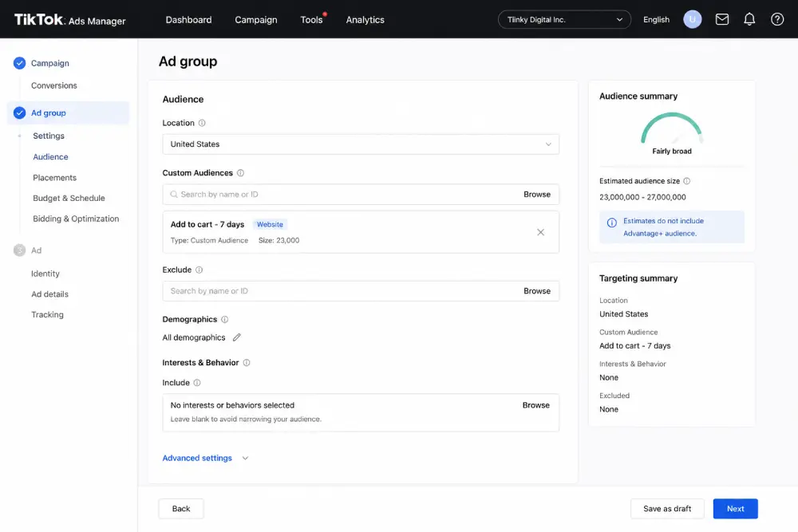Click the Next button
This screenshot has width=798, height=532.
coord(735,509)
